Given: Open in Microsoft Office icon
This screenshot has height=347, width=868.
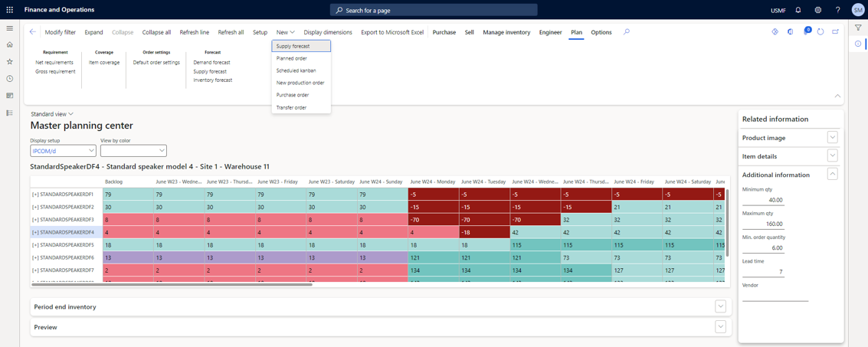Looking at the screenshot, I should [x=791, y=32].
